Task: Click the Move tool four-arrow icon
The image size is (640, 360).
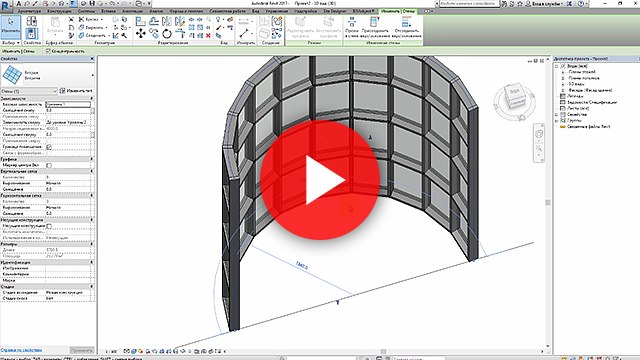Action: pyautogui.click(x=141, y=33)
